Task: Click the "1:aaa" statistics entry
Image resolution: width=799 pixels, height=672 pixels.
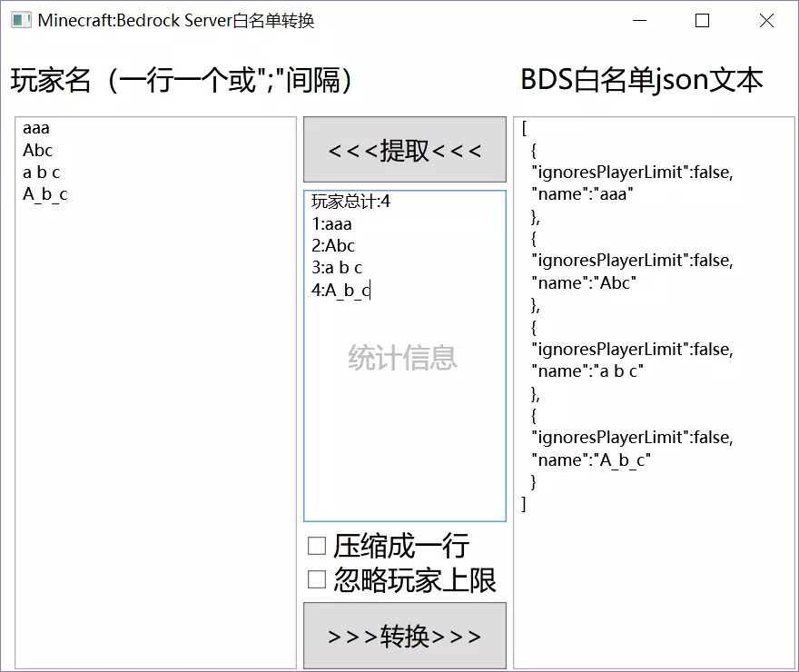Action: (331, 223)
